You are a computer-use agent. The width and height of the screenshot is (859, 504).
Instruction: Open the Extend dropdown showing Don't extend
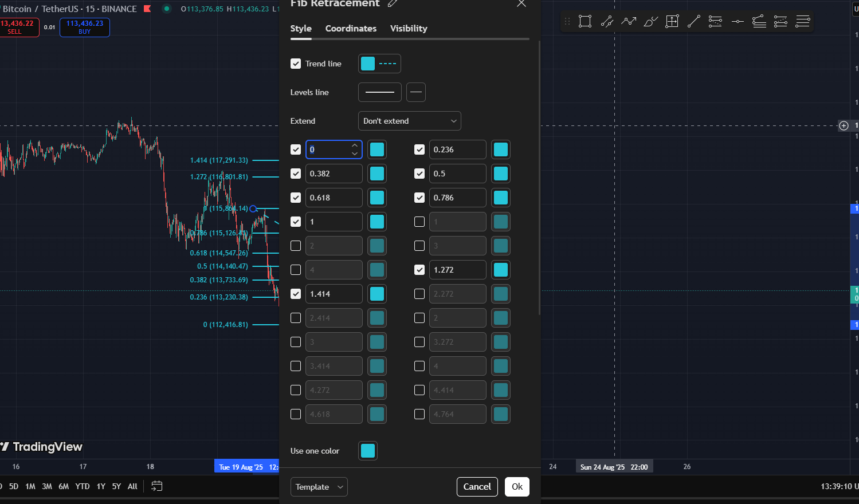click(410, 121)
